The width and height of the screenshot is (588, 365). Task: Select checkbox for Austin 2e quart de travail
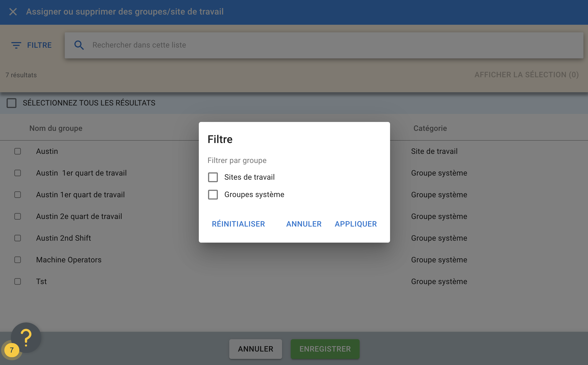18,217
